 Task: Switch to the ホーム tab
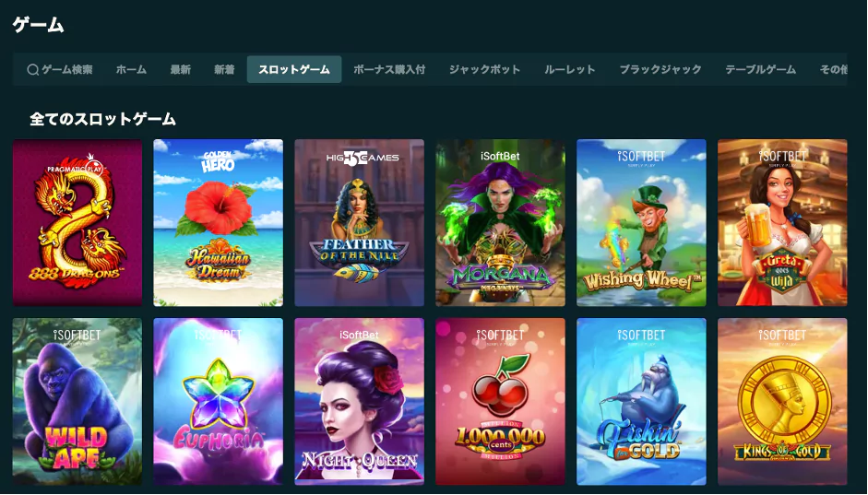131,70
